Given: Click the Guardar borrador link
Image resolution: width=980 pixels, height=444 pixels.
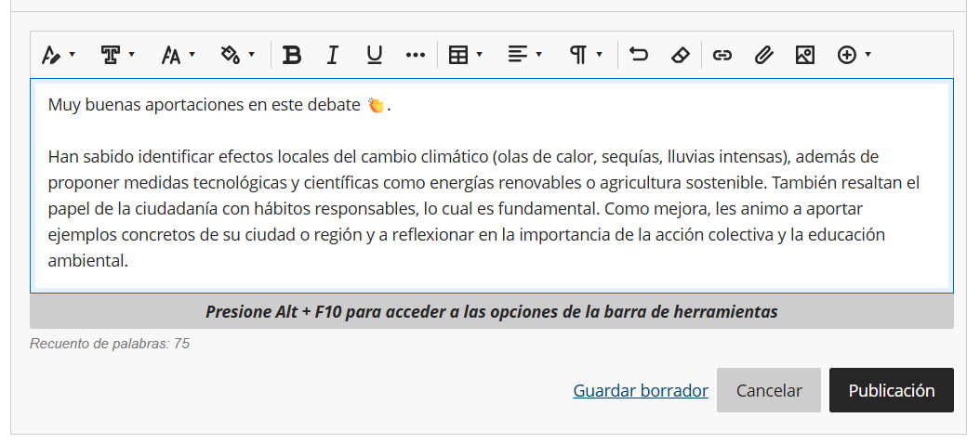Looking at the screenshot, I should click(641, 391).
